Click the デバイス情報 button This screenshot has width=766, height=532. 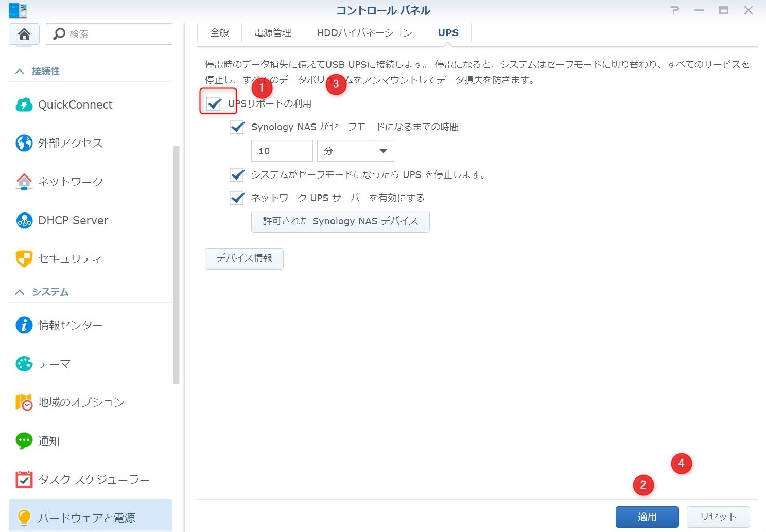[x=244, y=258]
